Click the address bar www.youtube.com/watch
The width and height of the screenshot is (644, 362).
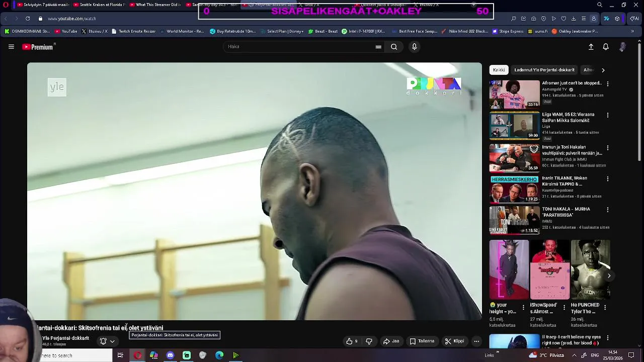point(72,19)
